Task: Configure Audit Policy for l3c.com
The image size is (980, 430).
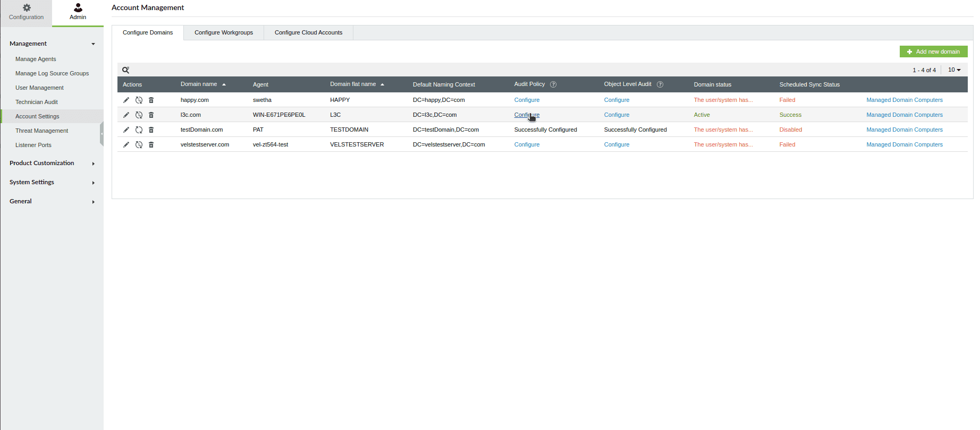Action: pos(527,115)
